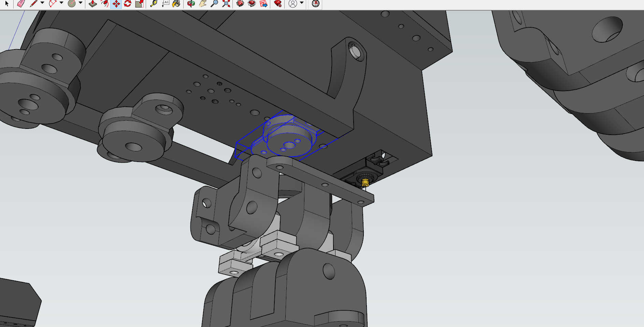Viewport: 644px width, 327px height.
Task: Choose the Paint Bucket tool
Action: pyautogui.click(x=176, y=4)
